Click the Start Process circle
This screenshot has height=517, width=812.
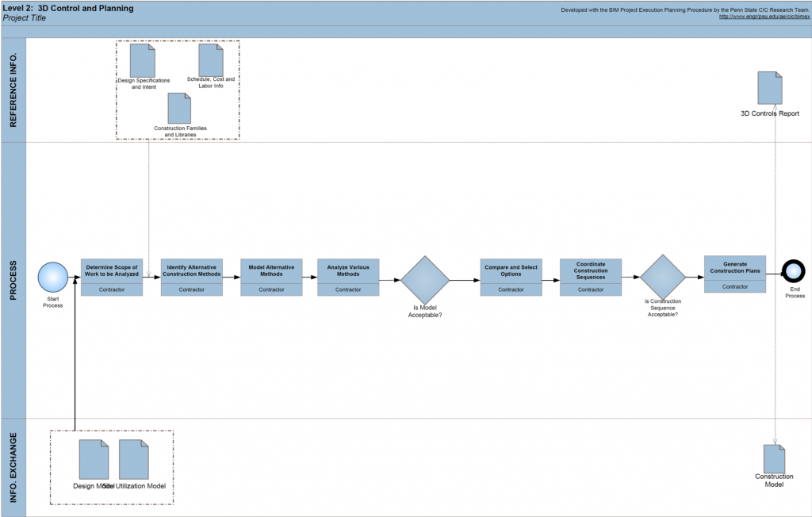[x=53, y=278]
